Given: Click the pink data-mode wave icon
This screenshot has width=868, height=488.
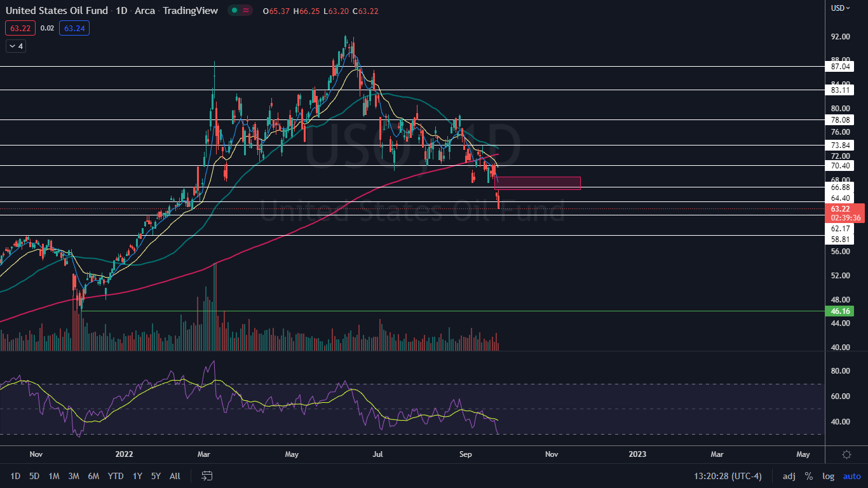Looking at the screenshot, I should click(246, 10).
